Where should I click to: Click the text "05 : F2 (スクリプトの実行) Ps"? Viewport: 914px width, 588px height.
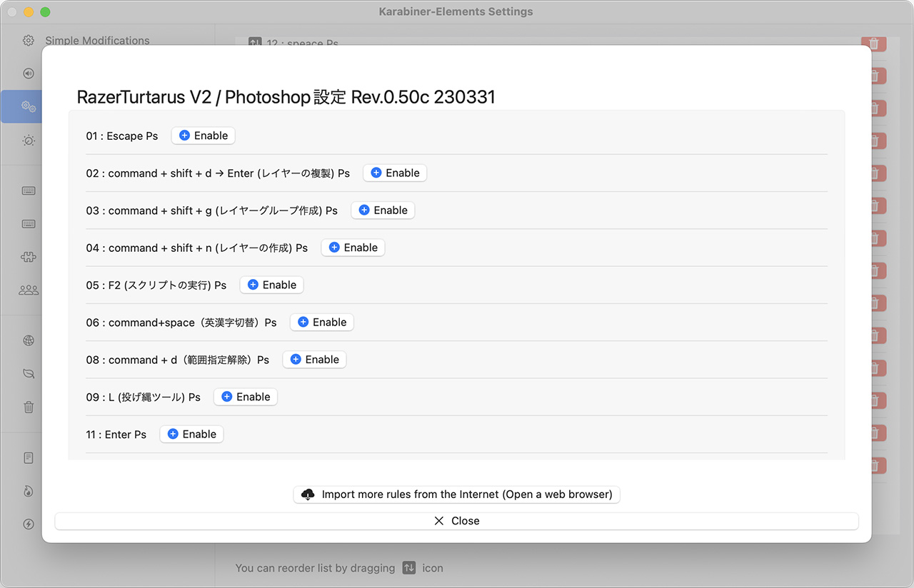pyautogui.click(x=156, y=285)
